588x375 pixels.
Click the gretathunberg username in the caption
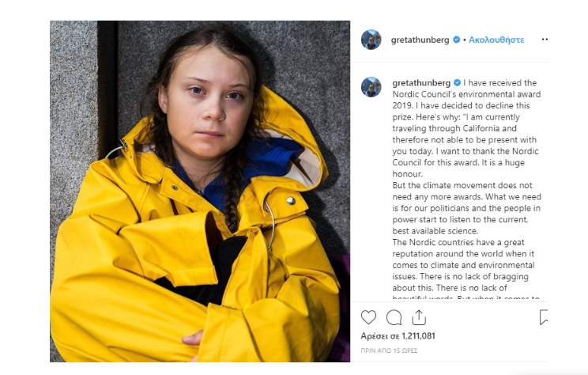421,83
